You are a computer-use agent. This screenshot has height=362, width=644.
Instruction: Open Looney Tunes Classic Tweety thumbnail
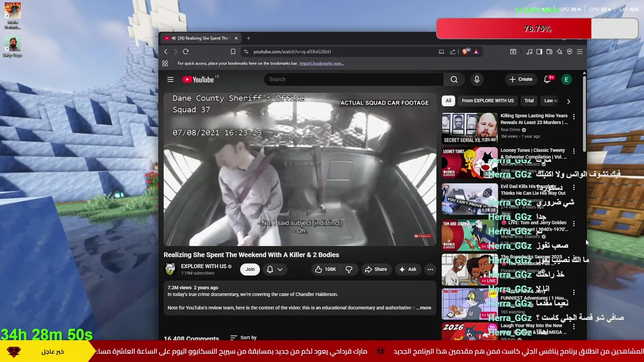click(x=469, y=163)
